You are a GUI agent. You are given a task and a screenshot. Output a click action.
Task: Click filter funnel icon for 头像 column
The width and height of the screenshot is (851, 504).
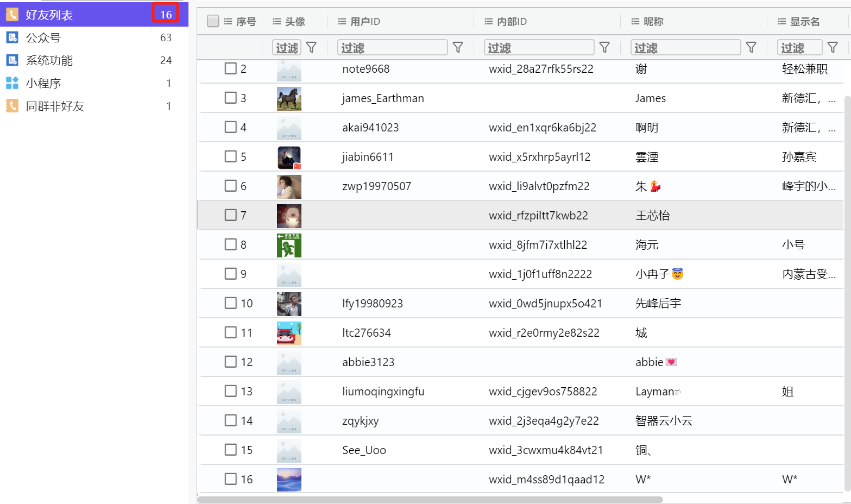tap(311, 47)
